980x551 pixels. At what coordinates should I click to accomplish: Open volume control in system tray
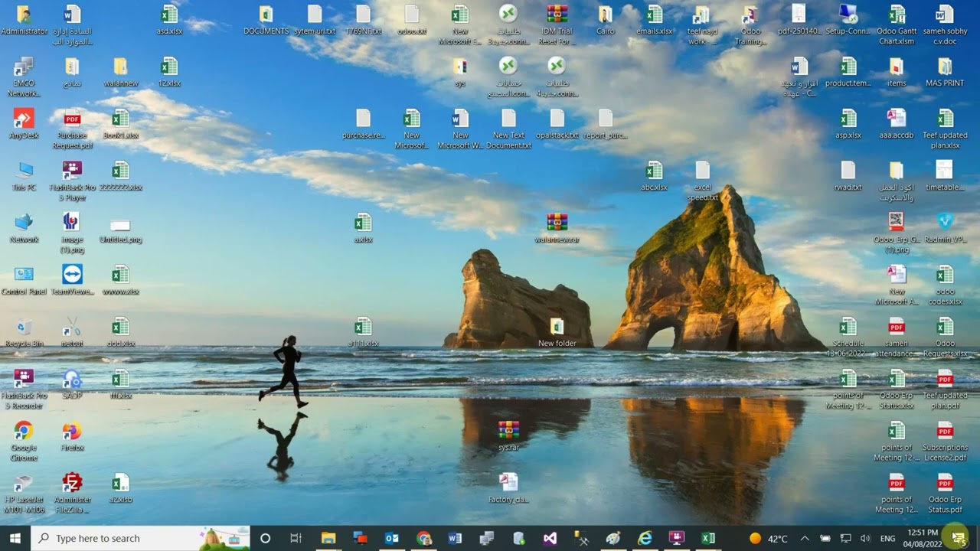tap(865, 538)
